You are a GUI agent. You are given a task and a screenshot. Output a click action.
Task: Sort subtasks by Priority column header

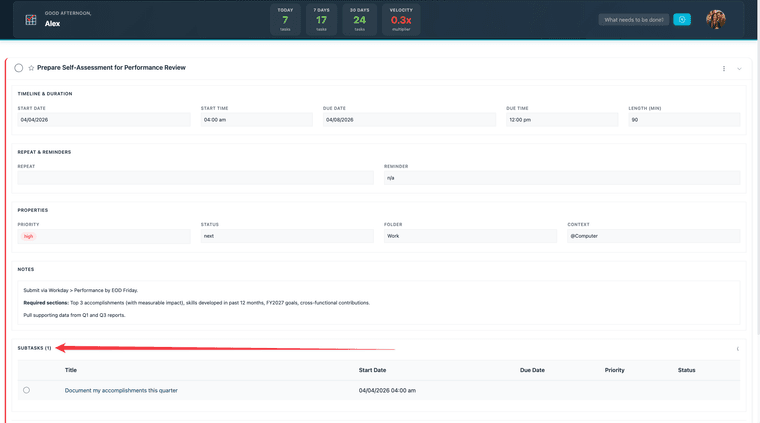(614, 370)
